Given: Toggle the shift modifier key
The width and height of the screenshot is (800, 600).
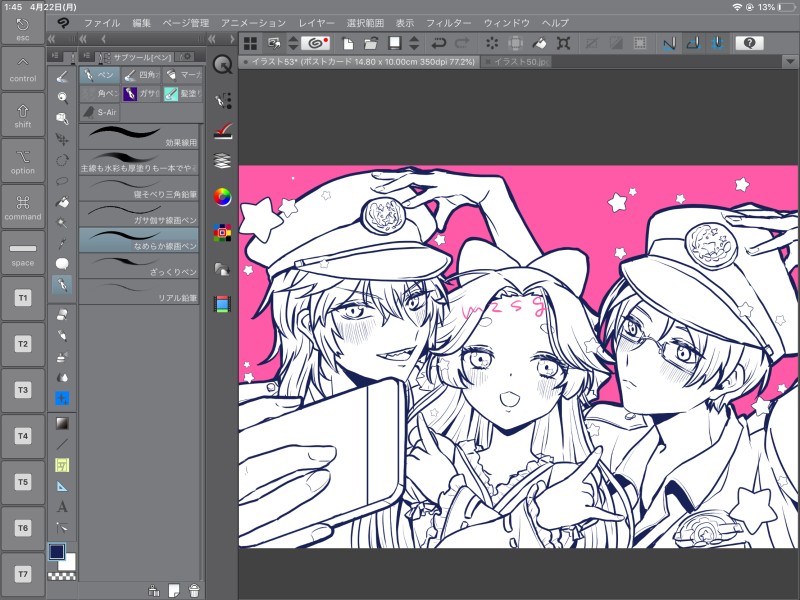Looking at the screenshot, I should (22, 116).
